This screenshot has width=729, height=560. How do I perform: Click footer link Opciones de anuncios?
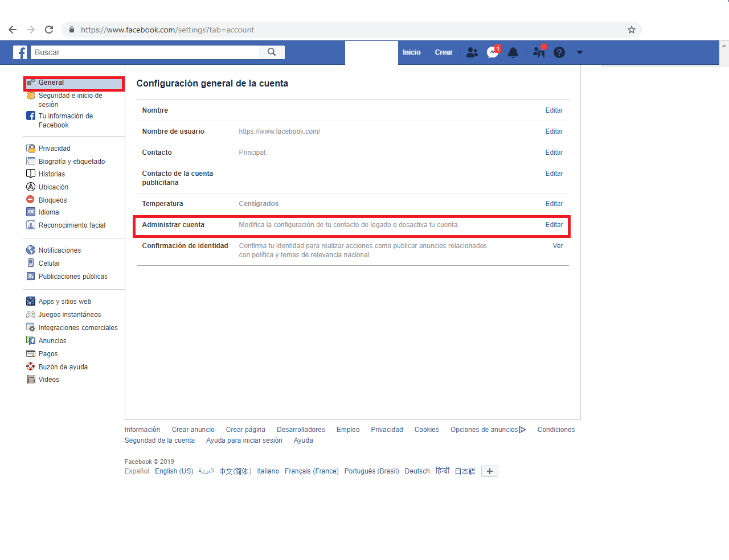[488, 430]
